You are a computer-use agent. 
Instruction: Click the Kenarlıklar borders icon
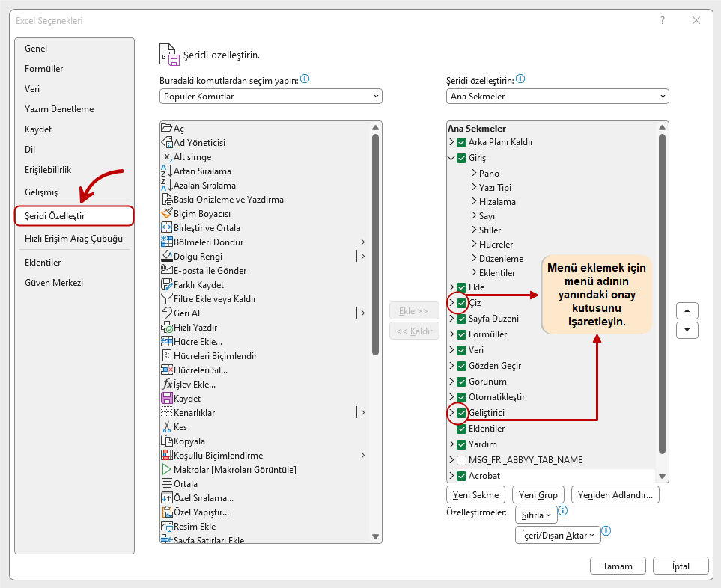coord(166,413)
